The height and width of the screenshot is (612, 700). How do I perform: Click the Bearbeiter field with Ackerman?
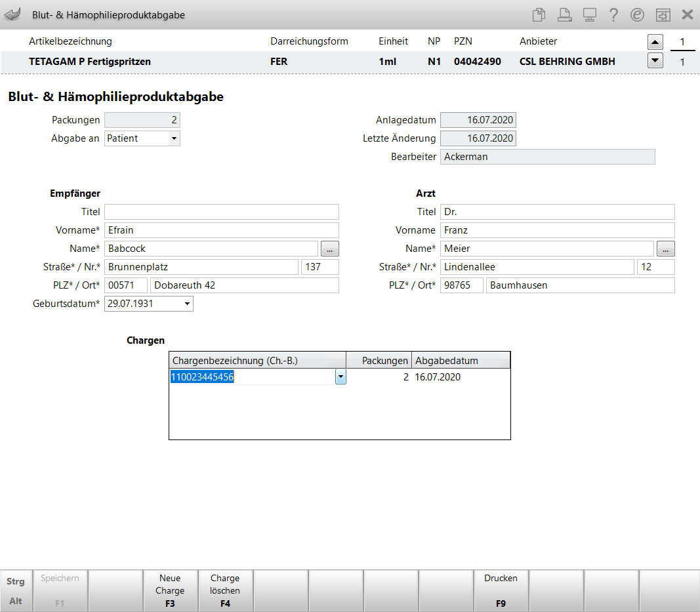[548, 157]
